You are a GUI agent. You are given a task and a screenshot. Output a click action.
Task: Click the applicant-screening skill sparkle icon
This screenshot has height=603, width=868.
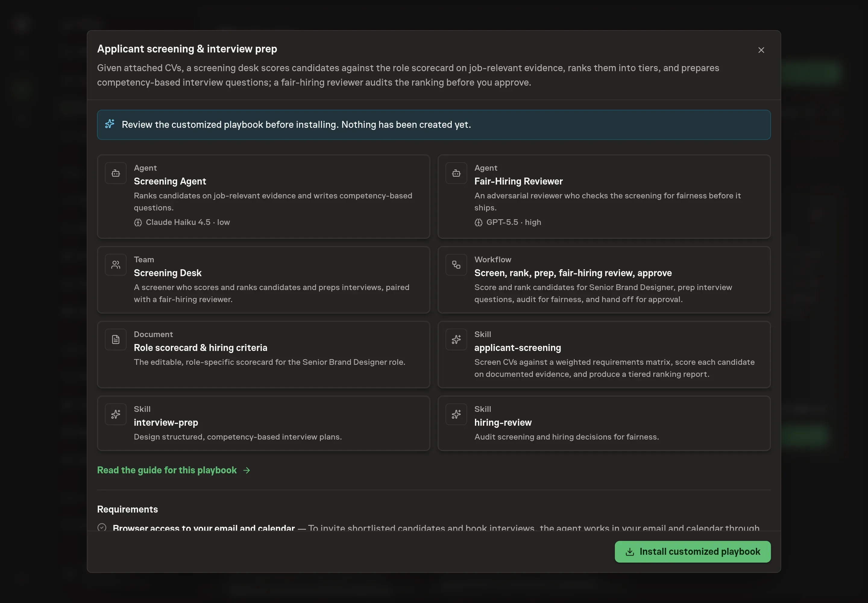[456, 340]
